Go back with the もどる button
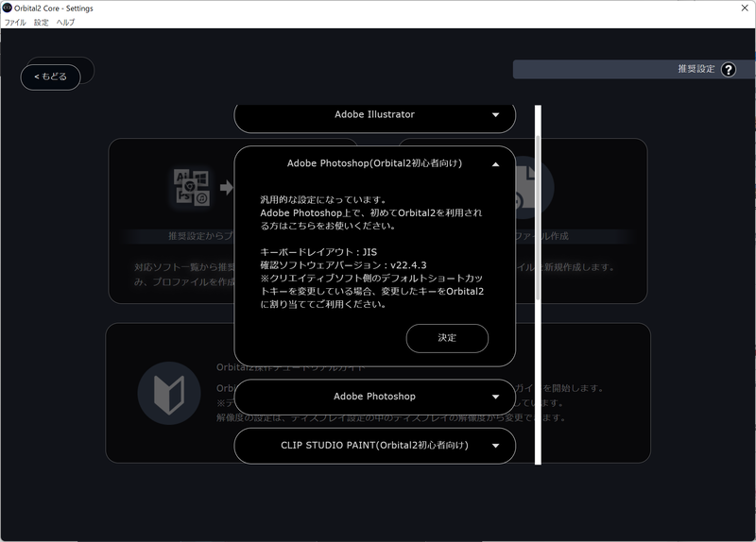Screen dimensions: 756x542 point(50,77)
